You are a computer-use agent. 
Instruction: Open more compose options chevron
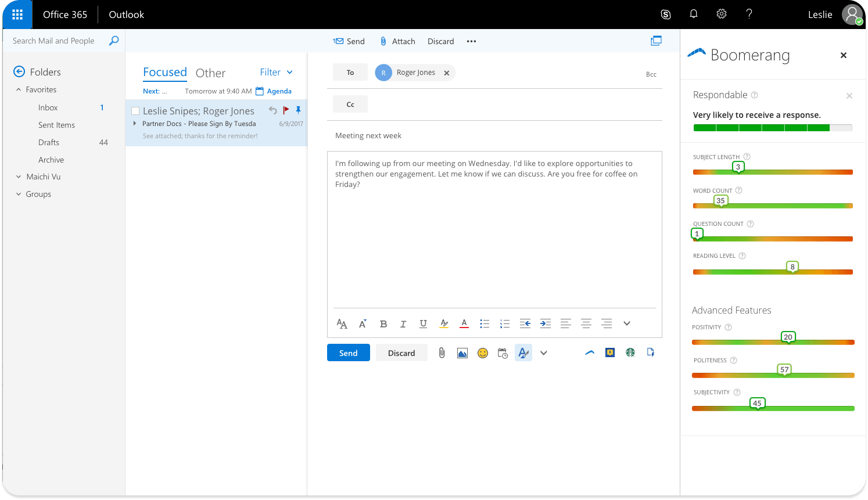click(544, 352)
